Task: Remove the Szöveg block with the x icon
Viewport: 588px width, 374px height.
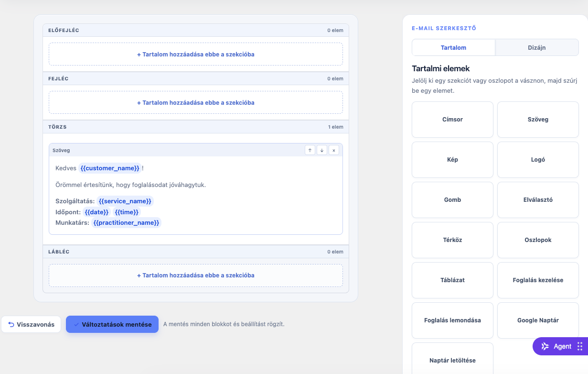Action: (x=334, y=150)
